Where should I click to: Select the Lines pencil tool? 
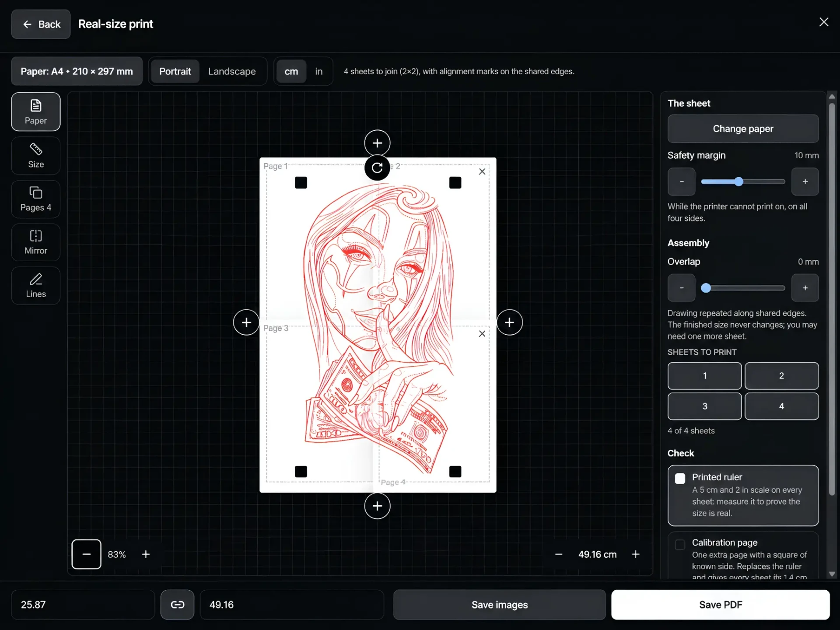36,286
